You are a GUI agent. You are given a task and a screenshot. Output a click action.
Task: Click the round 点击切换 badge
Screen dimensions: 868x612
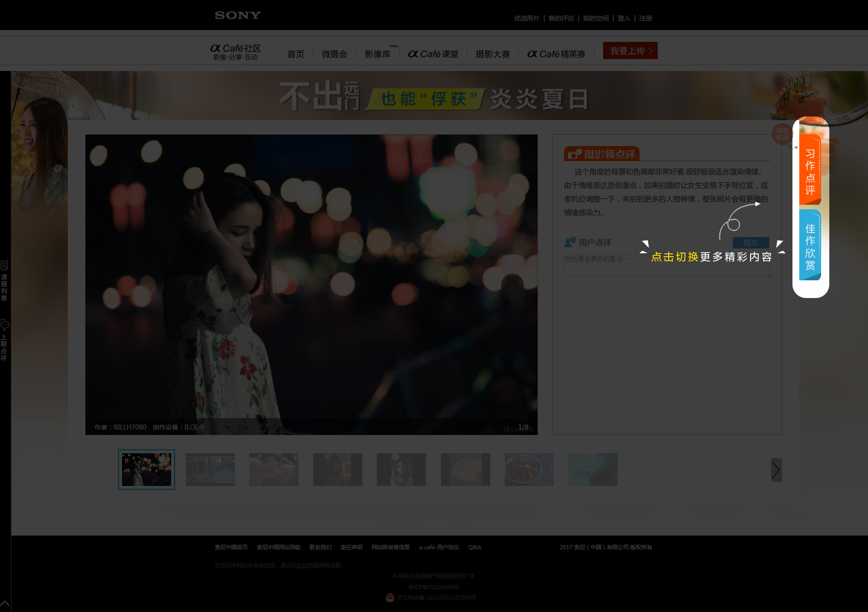[782, 134]
